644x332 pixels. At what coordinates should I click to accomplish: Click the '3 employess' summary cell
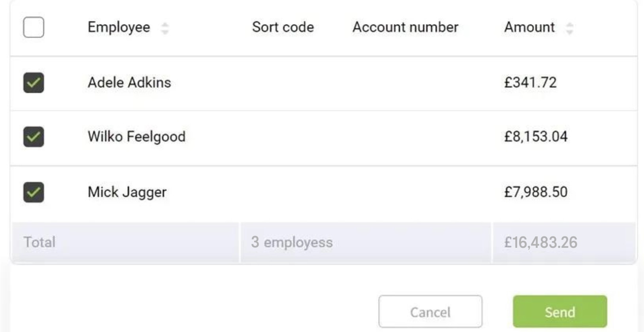coord(292,242)
